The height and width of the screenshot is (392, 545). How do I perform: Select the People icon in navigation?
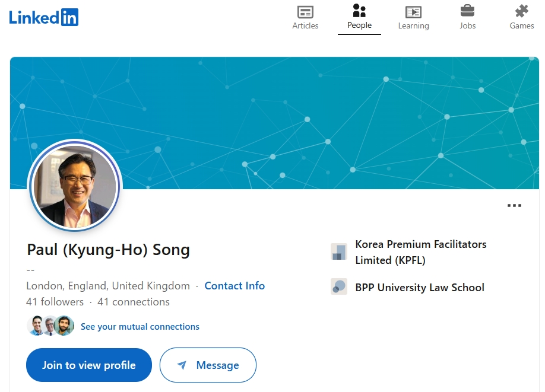pos(359,10)
